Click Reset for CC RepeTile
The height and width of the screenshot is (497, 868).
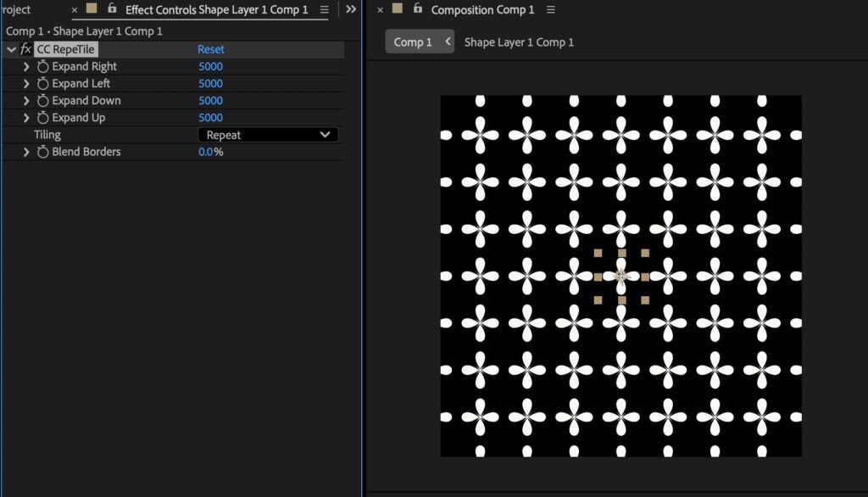[x=210, y=49]
